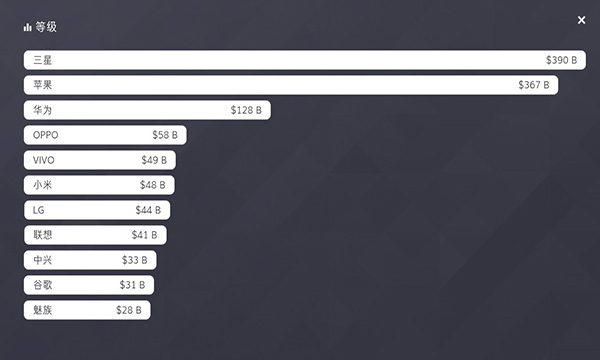The width and height of the screenshot is (600, 360).
Task: Close the ranking panel with X
Action: [581, 20]
